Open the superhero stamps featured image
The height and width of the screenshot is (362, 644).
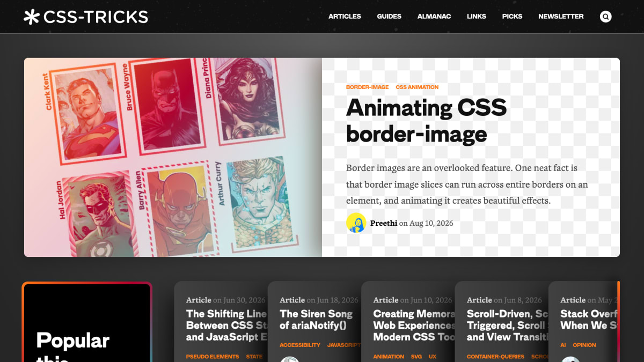click(x=173, y=157)
